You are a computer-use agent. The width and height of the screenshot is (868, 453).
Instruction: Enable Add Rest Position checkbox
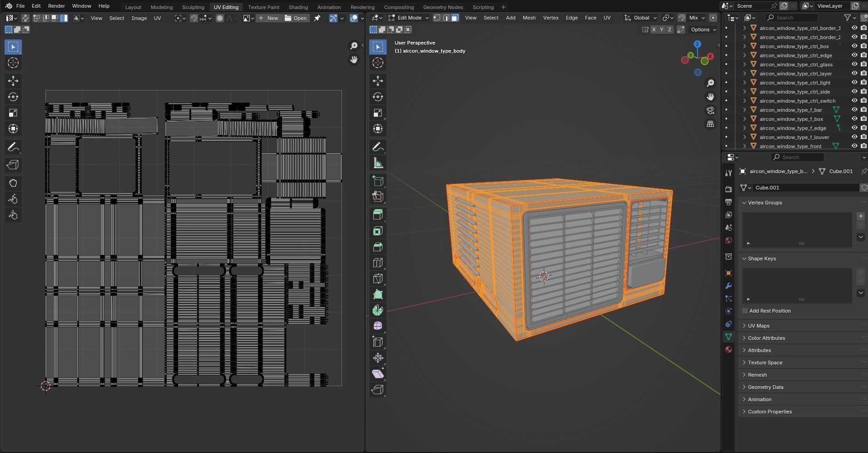pos(745,311)
